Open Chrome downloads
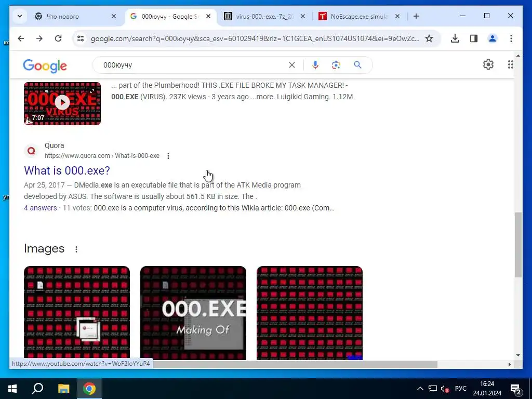This screenshot has width=532, height=399. tap(455, 38)
